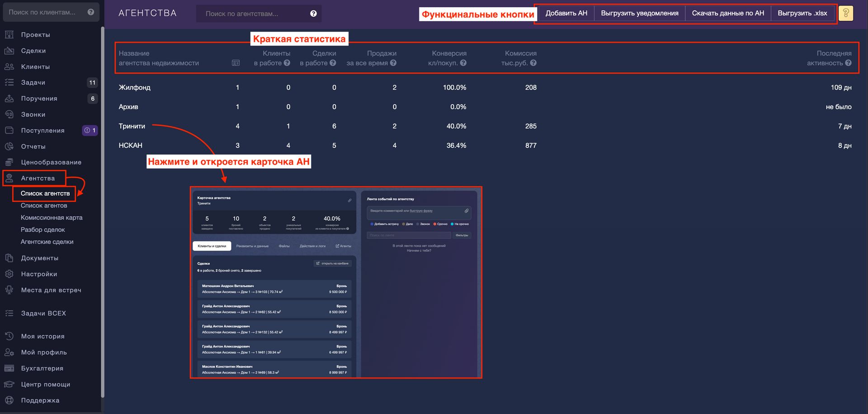Open Список агентов submenu item

coord(44,205)
